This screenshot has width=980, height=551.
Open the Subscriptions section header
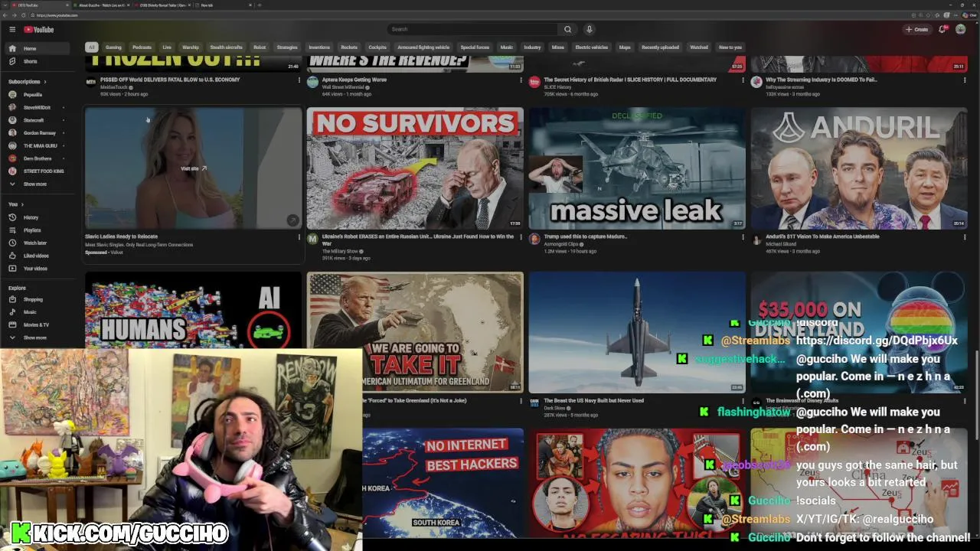click(27, 82)
